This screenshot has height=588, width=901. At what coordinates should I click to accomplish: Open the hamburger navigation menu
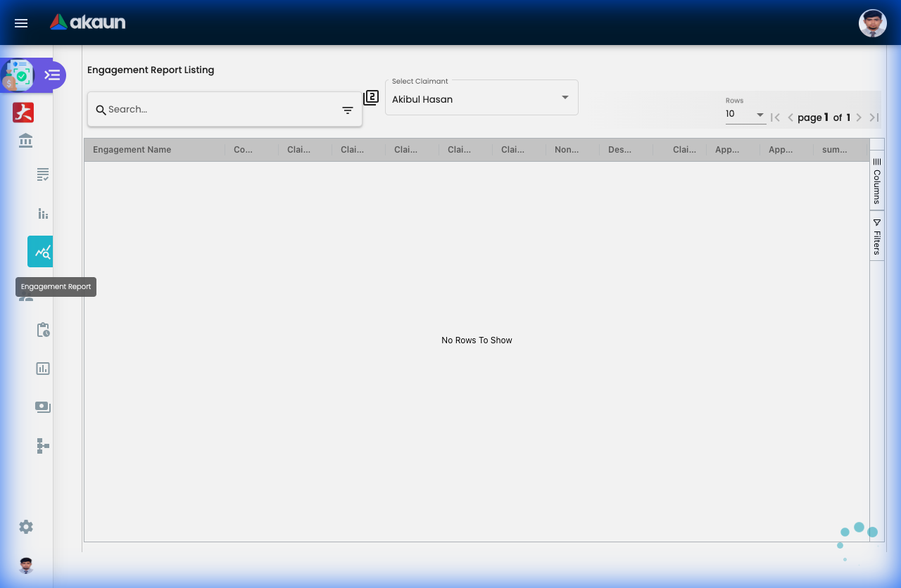tap(20, 23)
